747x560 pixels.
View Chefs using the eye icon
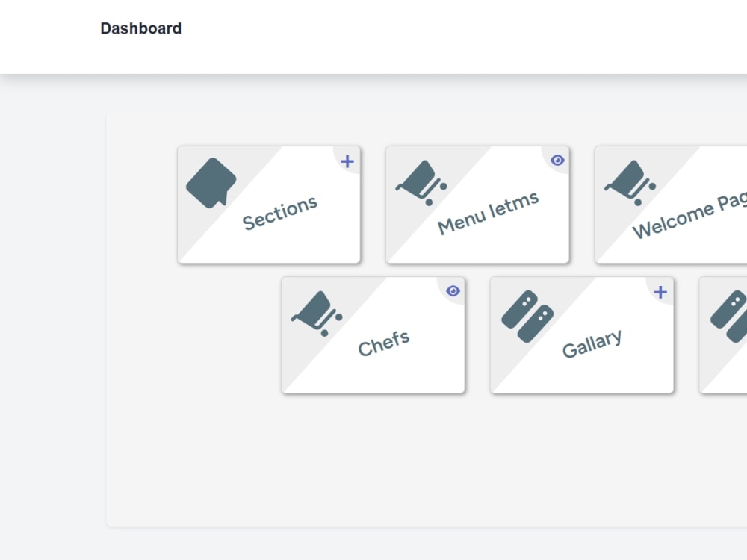[453, 291]
